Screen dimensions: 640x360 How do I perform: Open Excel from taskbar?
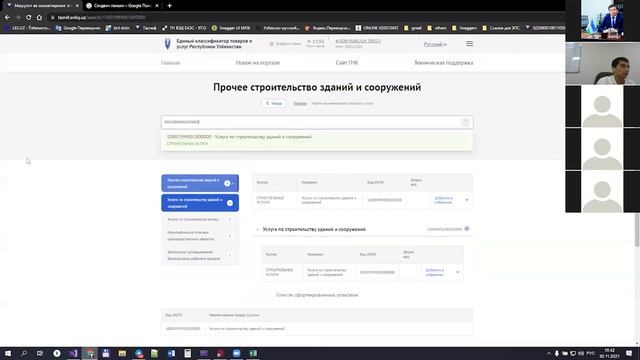(x=253, y=353)
